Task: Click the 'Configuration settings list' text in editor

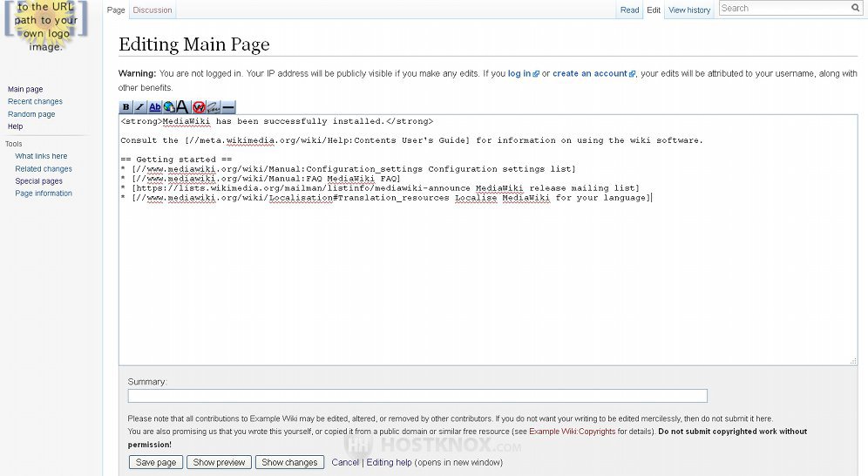Action: (499, 169)
